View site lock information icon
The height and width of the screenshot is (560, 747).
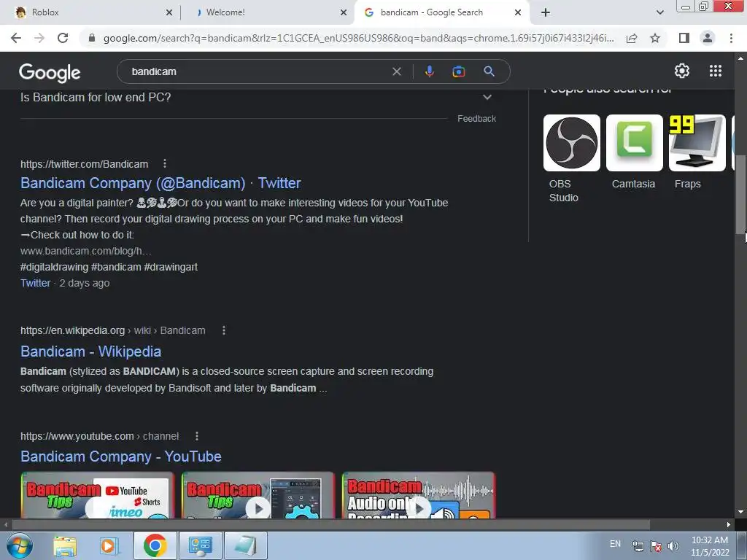[92, 38]
